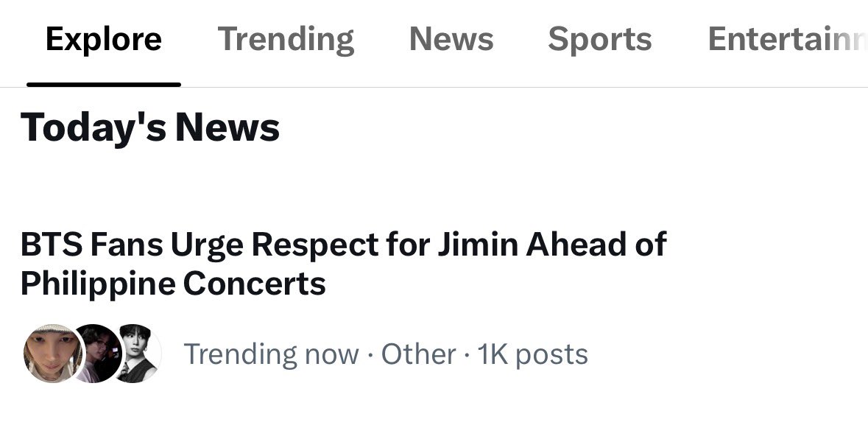Open the partially visible Entertainment tab
The height and width of the screenshot is (428, 868).
(788, 39)
